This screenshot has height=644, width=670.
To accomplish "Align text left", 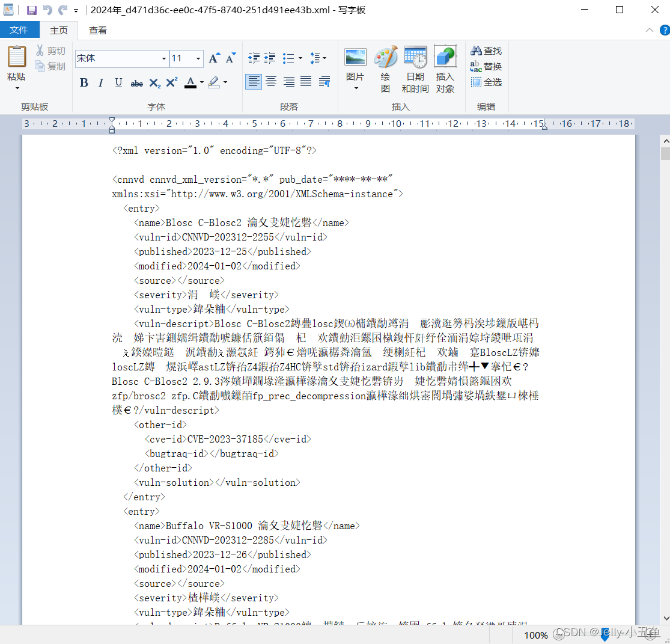I will coord(254,81).
